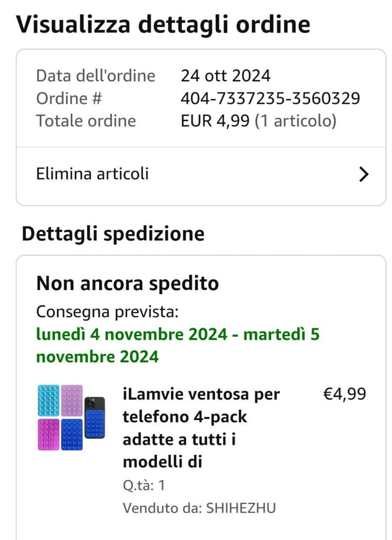Viewport: 392px width, 540px height.
Task: Click the chevron arrow beside Elimina articoli
Action: coord(363,174)
